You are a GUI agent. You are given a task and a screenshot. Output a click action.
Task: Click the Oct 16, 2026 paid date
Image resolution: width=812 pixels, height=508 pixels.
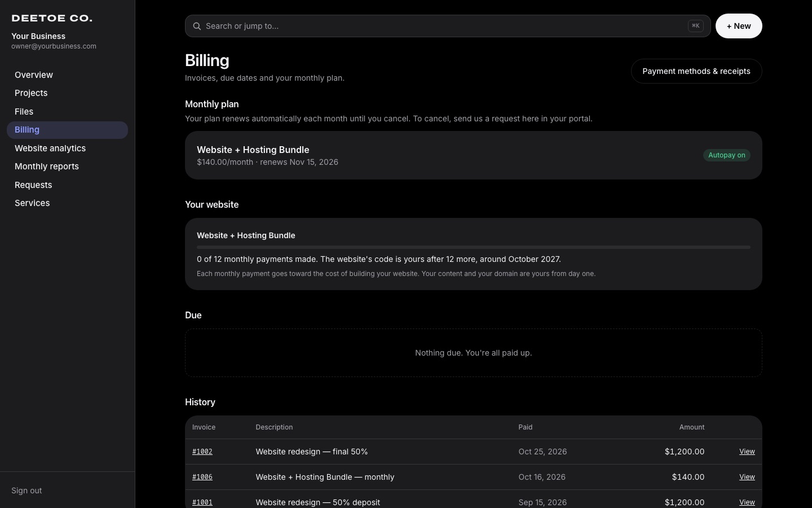coord(542,477)
